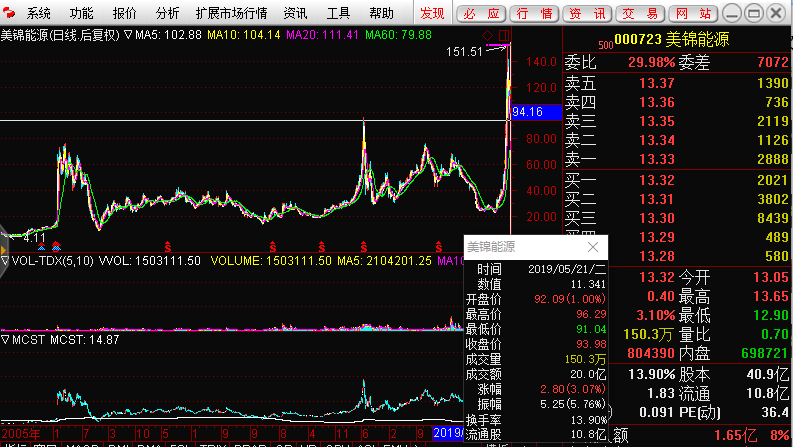Open the 分析 menu
Image resolution: width=793 pixels, height=447 pixels.
click(x=168, y=13)
